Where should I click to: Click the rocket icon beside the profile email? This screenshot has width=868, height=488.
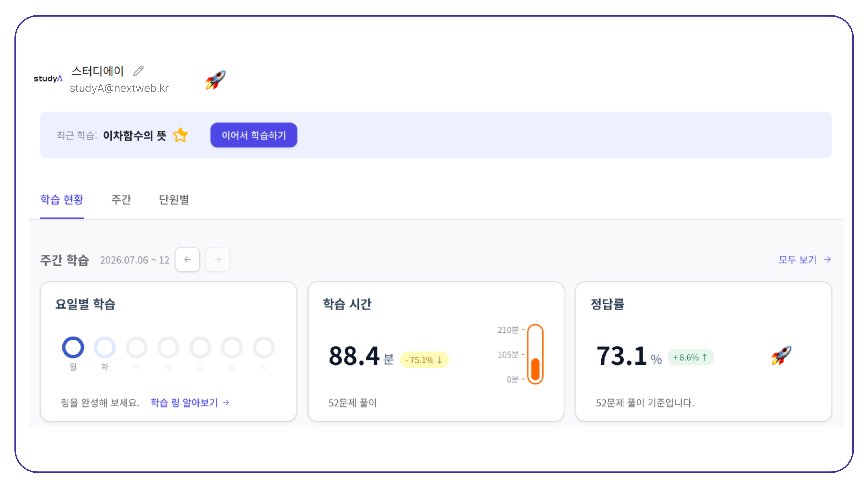[215, 80]
